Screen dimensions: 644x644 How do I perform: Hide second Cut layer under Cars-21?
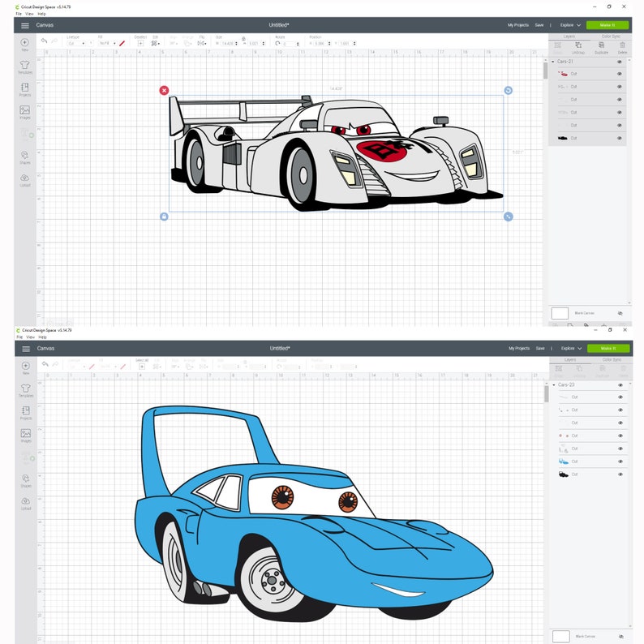pos(620,87)
